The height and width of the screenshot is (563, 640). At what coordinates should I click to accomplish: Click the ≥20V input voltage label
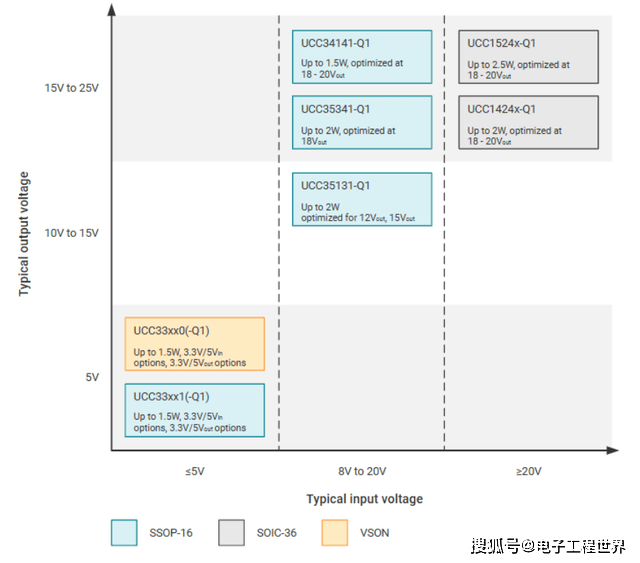tap(529, 471)
